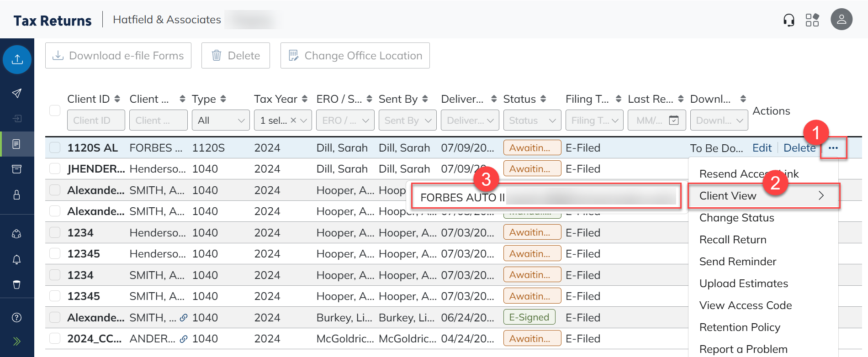Open the user profile avatar
Screen dimensions: 868x357
point(841,20)
